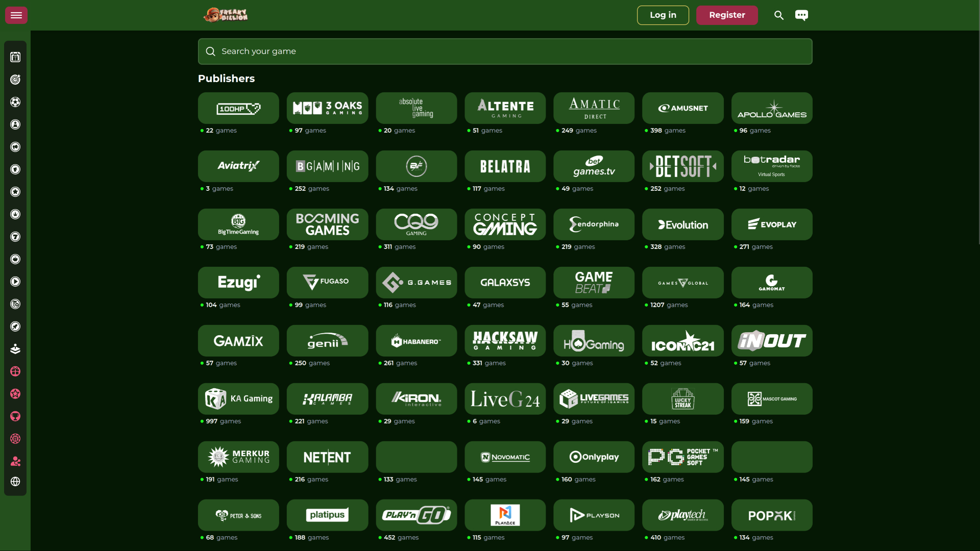The width and height of the screenshot is (980, 551).
Task: Select the letter F sidebar icon
Action: pyautogui.click(x=15, y=169)
